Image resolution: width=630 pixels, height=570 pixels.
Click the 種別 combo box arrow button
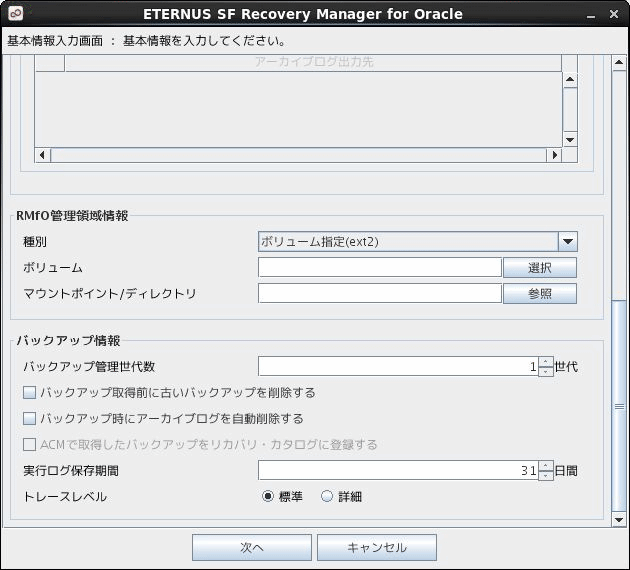(568, 241)
